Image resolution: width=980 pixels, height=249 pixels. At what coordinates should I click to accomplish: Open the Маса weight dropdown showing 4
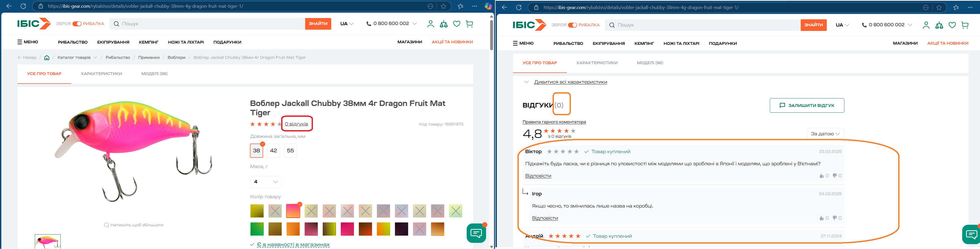coord(266,182)
